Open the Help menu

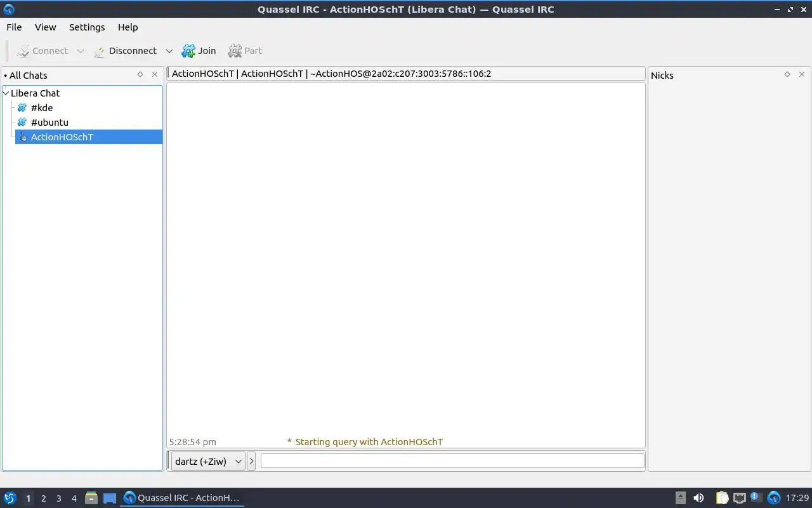tap(128, 27)
